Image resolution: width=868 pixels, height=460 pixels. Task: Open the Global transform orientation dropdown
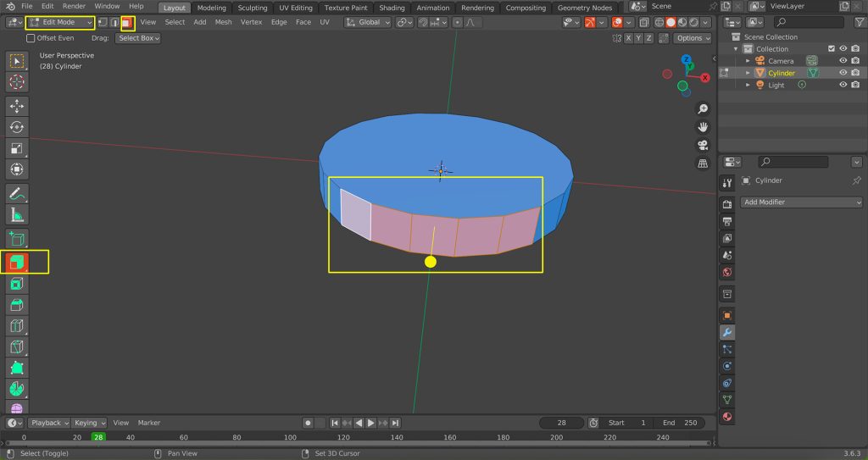pyautogui.click(x=368, y=22)
